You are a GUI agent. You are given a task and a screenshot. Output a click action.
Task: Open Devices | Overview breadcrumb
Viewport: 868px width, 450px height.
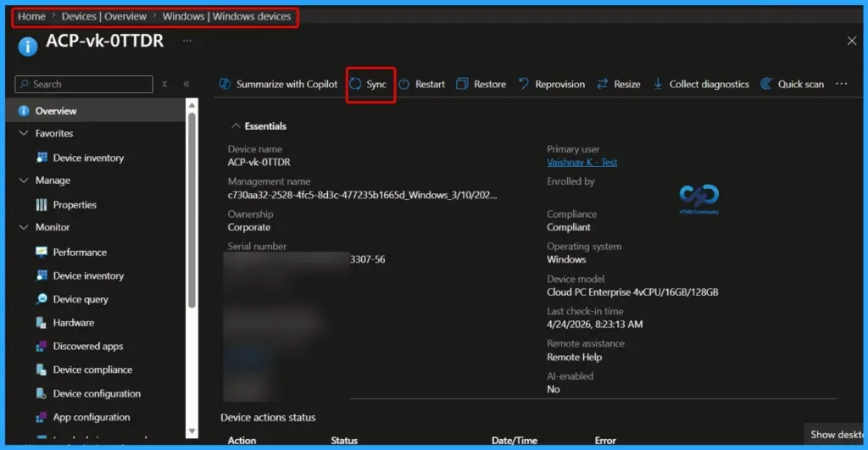point(104,17)
